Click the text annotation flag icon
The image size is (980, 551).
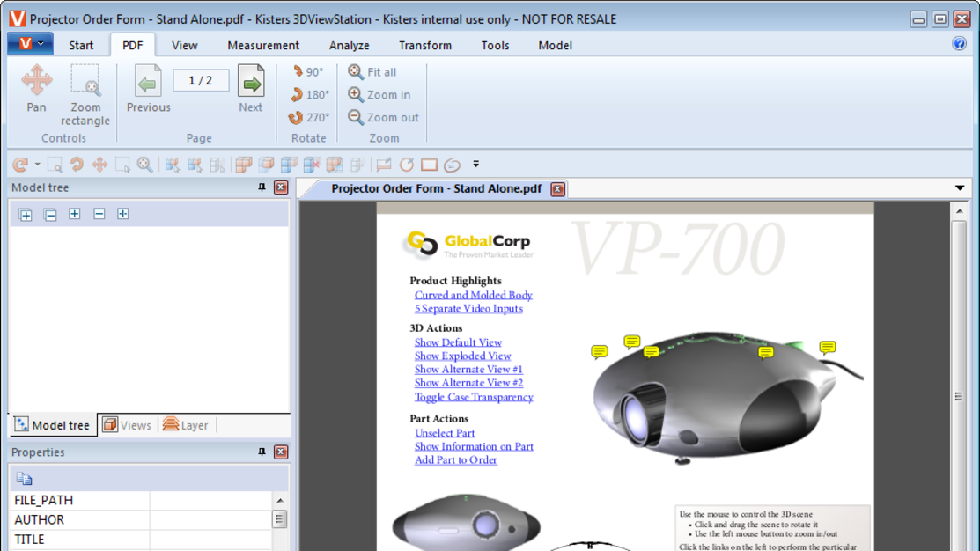pyautogui.click(x=383, y=165)
